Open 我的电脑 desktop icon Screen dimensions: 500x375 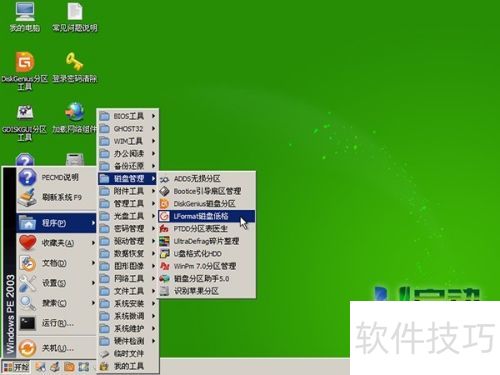click(25, 17)
